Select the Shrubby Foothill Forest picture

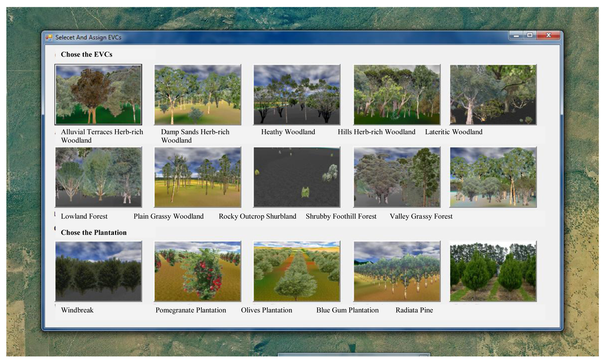pos(397,177)
